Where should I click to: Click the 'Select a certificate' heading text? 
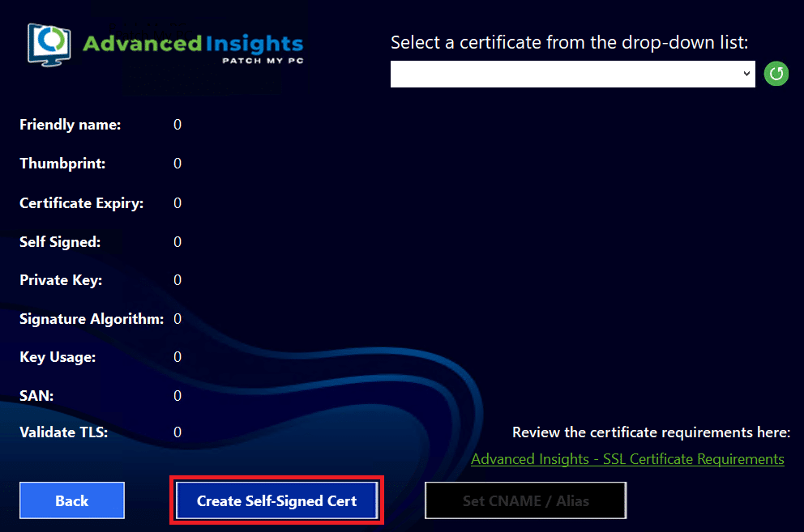click(x=569, y=42)
